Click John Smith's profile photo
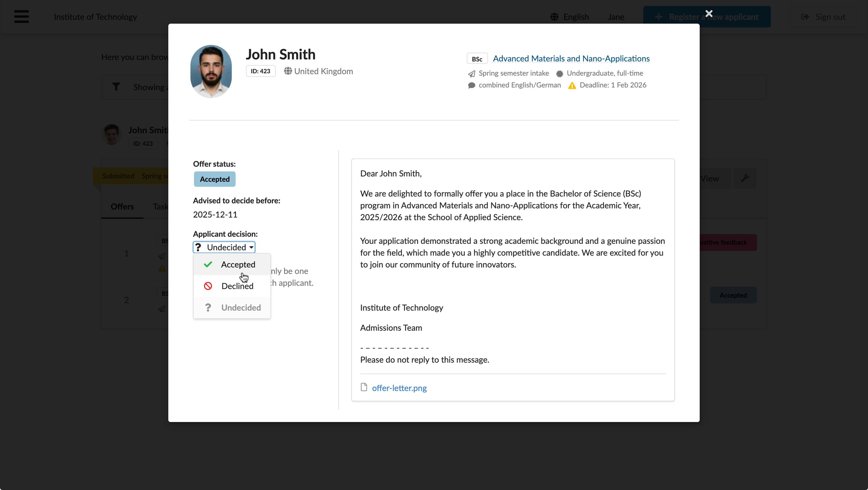The width and height of the screenshot is (868, 490). coord(211,72)
